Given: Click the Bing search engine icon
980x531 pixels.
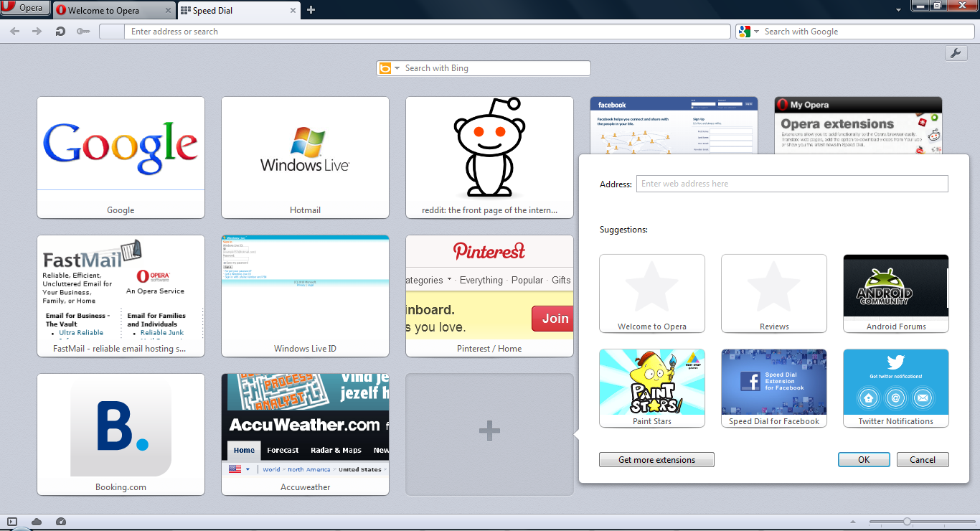Looking at the screenshot, I should 385,68.
